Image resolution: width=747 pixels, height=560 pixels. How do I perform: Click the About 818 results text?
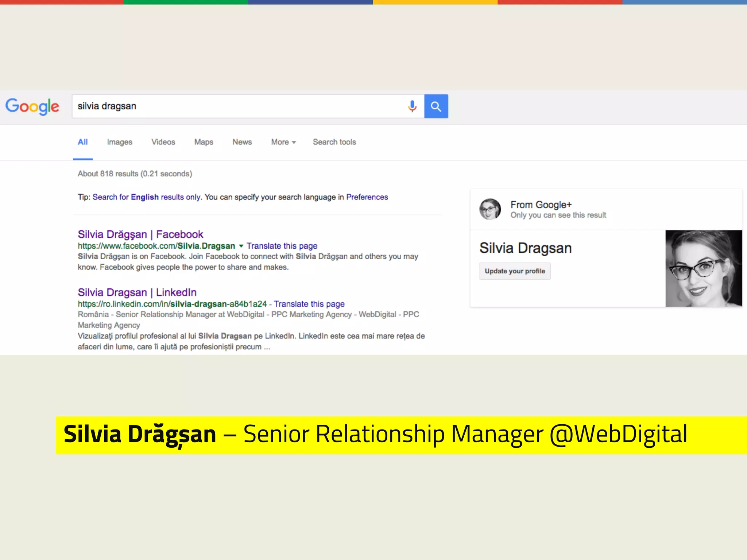(135, 174)
